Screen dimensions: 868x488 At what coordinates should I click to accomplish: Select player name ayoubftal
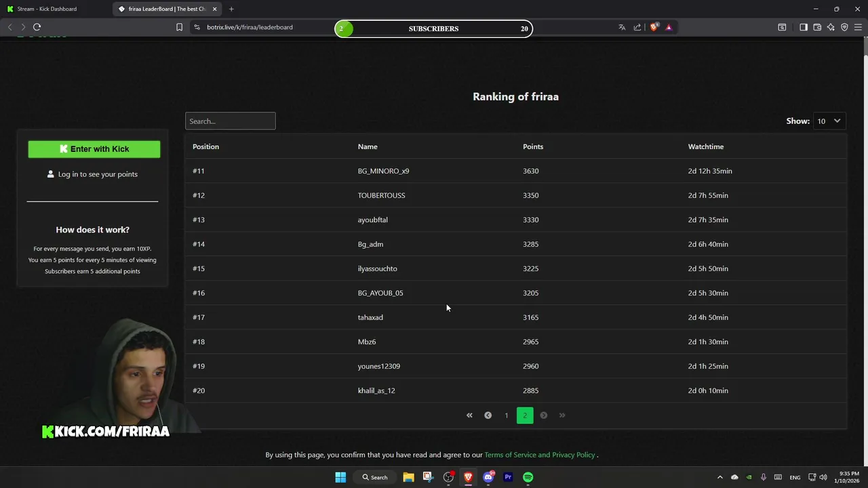tap(373, 220)
